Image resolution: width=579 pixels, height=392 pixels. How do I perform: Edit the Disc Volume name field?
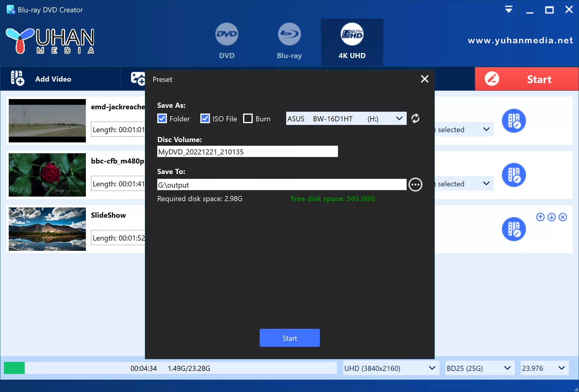(247, 152)
